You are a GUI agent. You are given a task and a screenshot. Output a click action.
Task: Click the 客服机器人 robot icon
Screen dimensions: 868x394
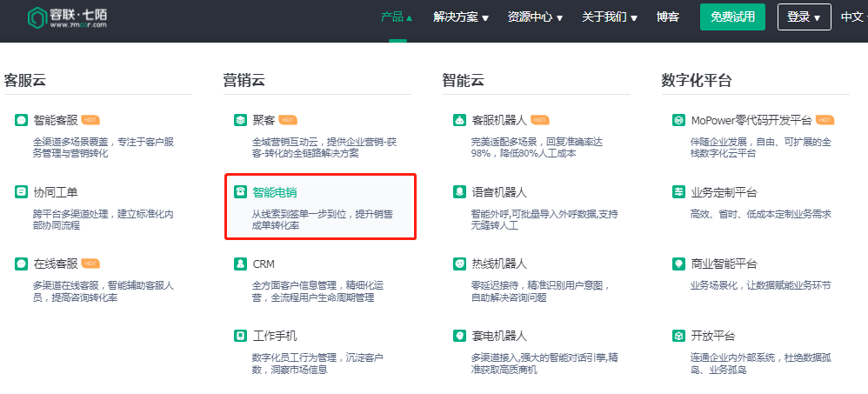[459, 120]
